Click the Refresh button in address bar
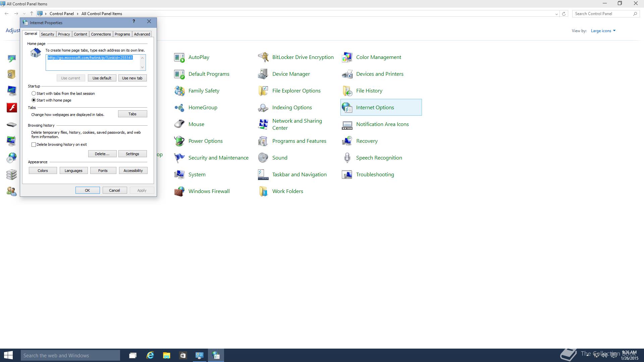 [x=564, y=14]
